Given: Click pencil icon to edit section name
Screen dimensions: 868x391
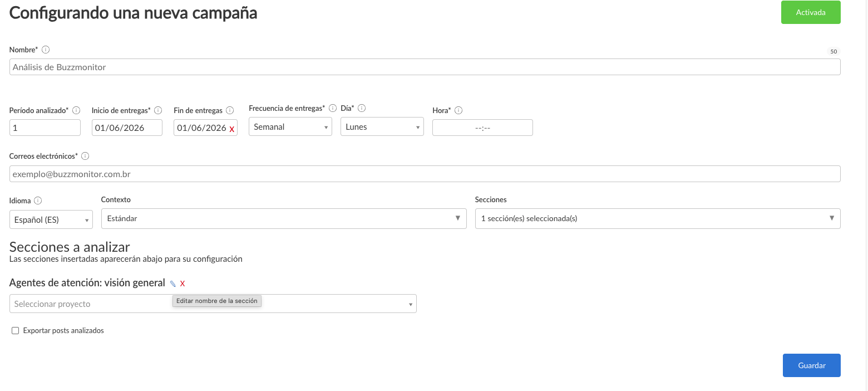Looking at the screenshot, I should click(172, 284).
